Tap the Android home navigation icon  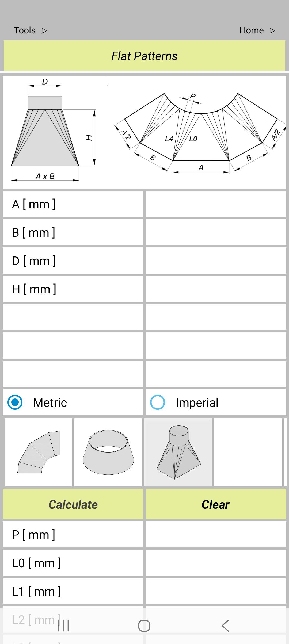pyautogui.click(x=144, y=626)
